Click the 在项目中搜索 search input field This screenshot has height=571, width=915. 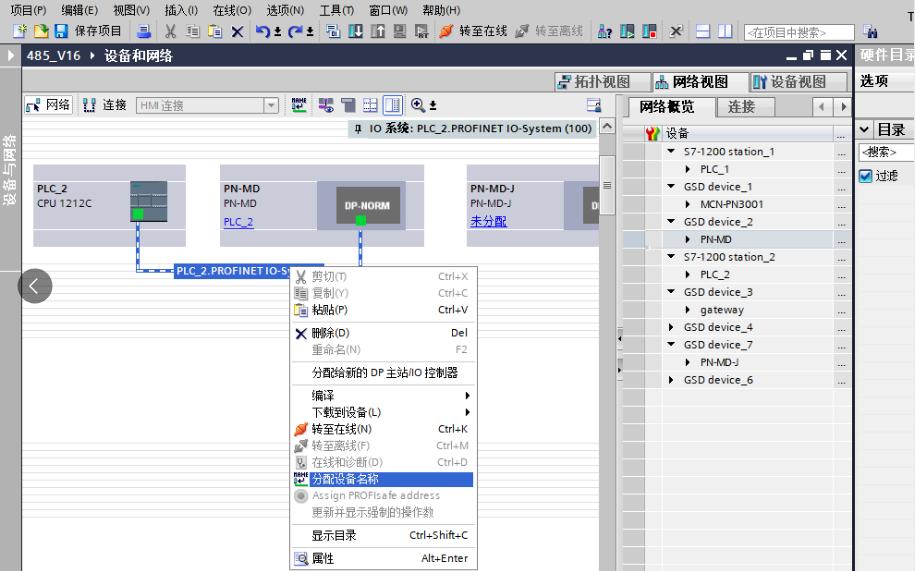(x=800, y=32)
